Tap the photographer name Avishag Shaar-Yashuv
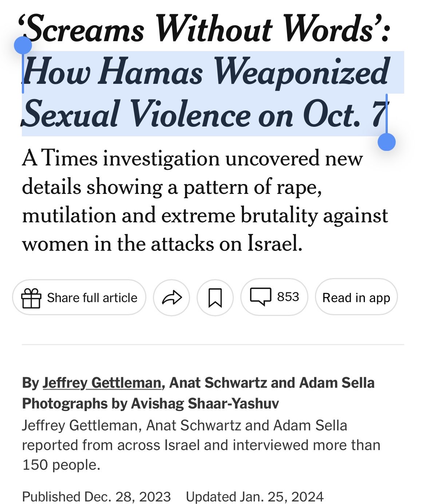The image size is (426, 504). pos(205,403)
